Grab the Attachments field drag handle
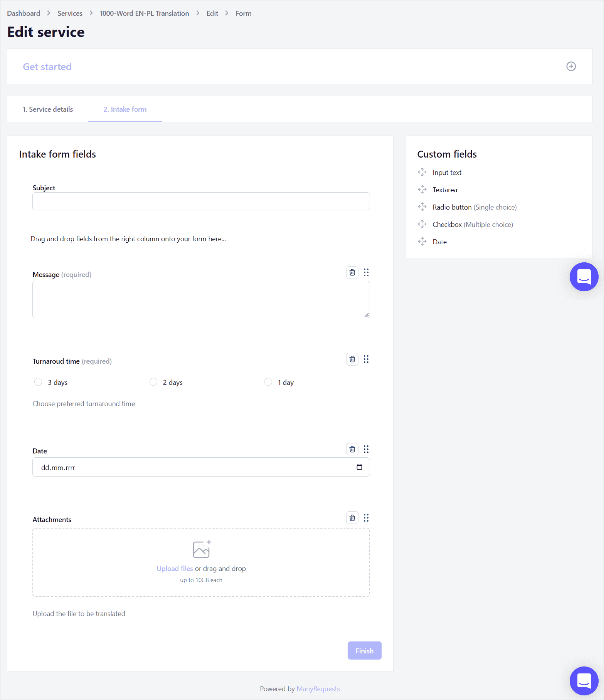The height and width of the screenshot is (700, 604). click(366, 518)
